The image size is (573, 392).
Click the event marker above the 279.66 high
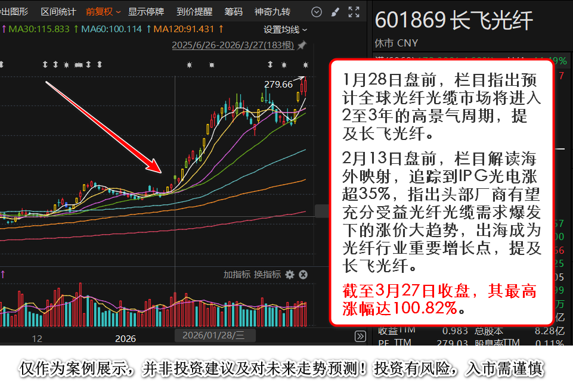[x=306, y=65]
